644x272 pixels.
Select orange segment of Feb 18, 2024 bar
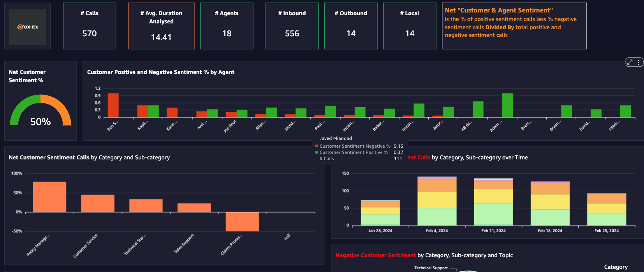point(550,189)
